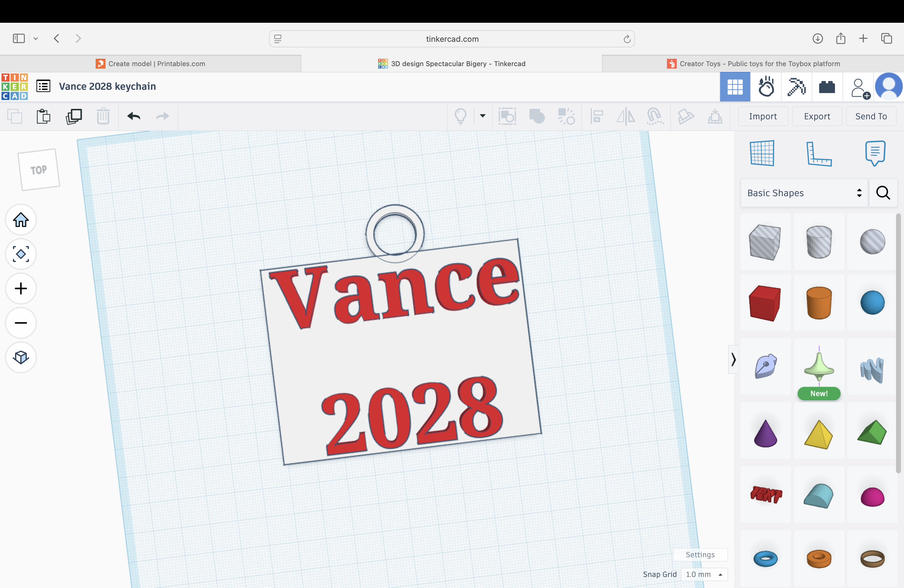Click the Delete trash icon
The image size is (904, 588).
coord(103,116)
